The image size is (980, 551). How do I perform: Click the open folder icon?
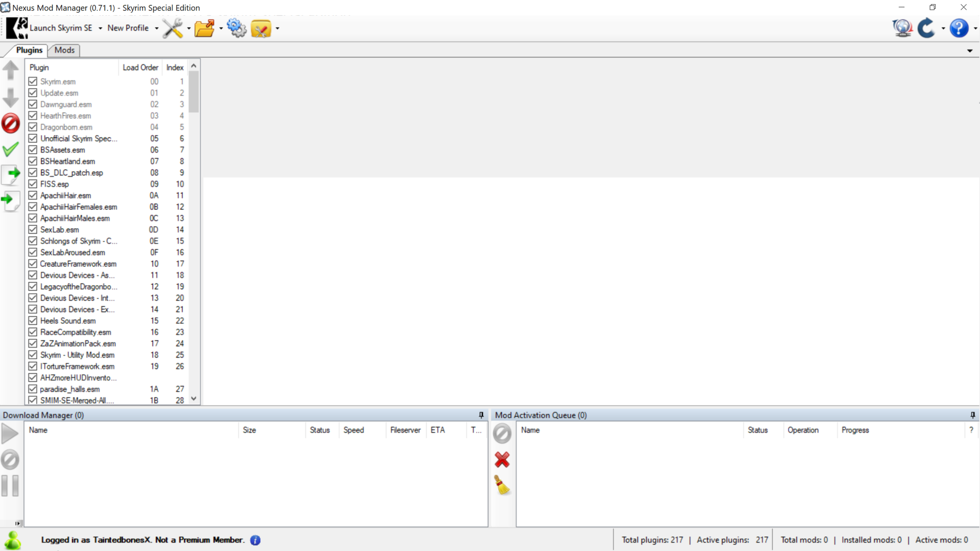tap(205, 28)
